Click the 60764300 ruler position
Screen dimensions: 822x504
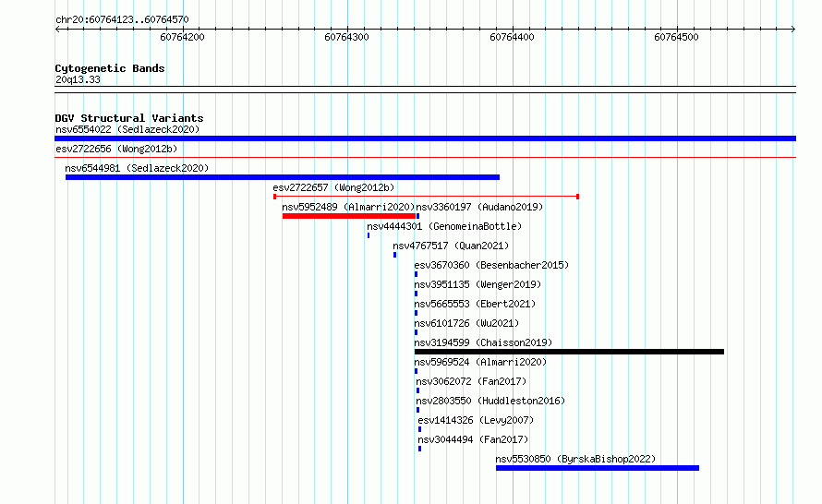346,37
